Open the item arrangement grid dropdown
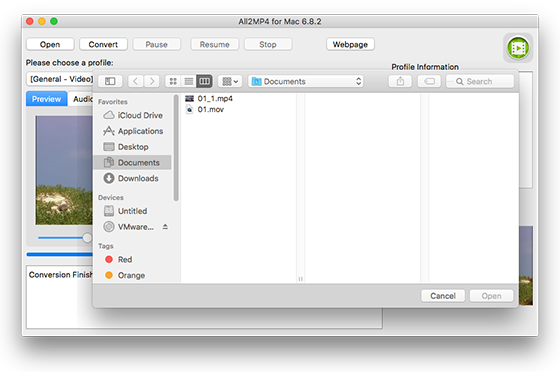Image resolution: width=560 pixels, height=372 pixels. tap(230, 81)
